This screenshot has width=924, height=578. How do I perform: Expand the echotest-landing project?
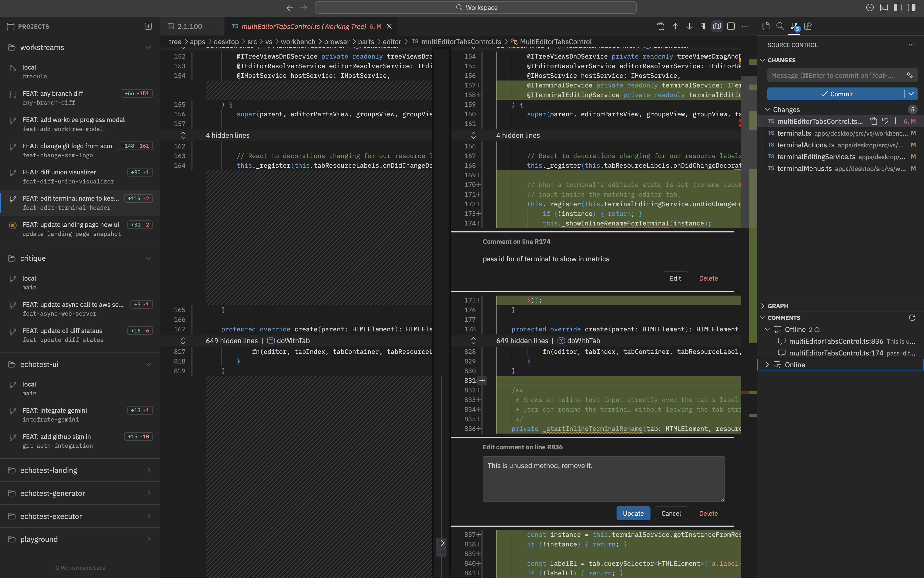[x=149, y=470]
